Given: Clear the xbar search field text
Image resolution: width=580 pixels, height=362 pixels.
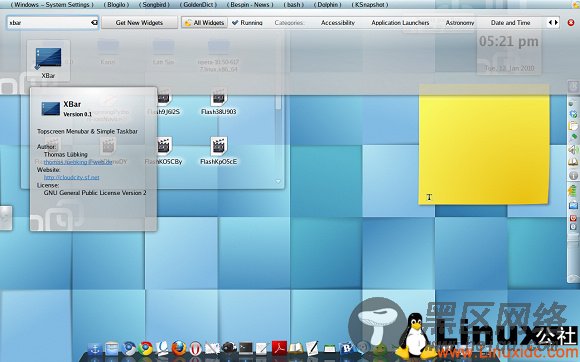Looking at the screenshot, I should pos(94,23).
